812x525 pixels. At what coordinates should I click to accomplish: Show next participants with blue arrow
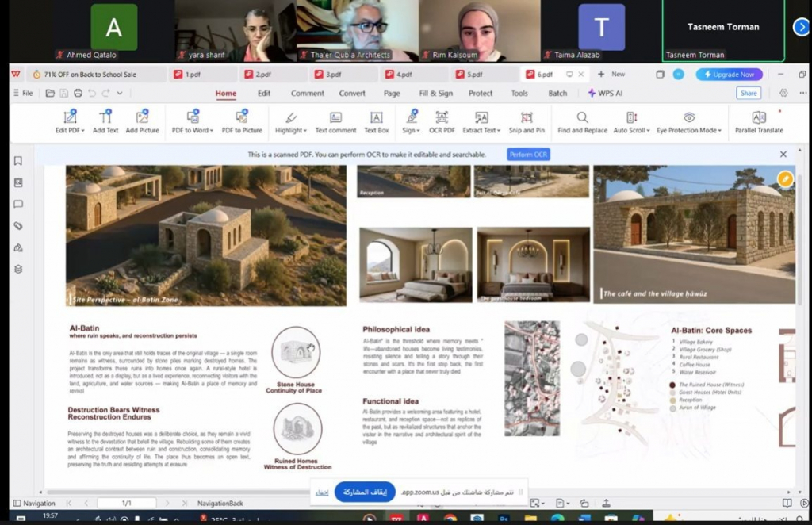coord(802,27)
